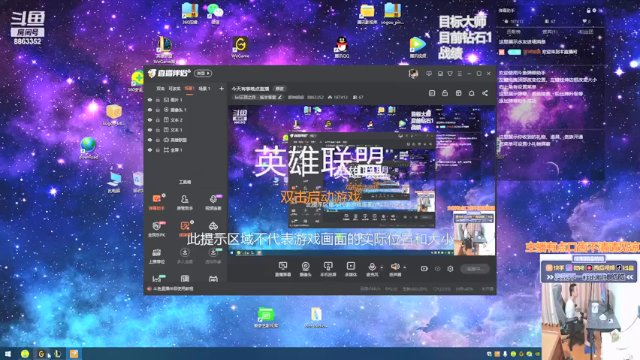Add a 直播屏幕 screen capture source
Viewport: 640px width, 360px height.
283,269
